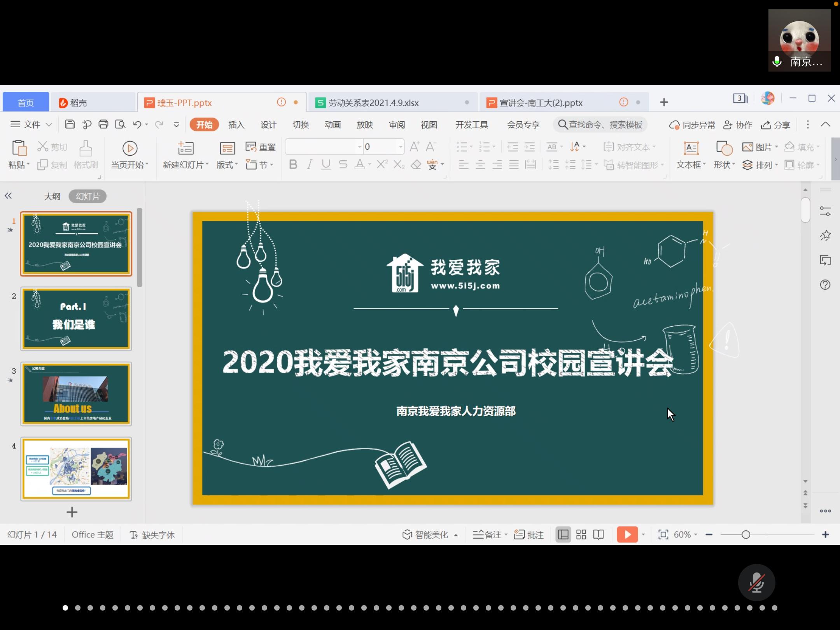The height and width of the screenshot is (630, 840).
Task: Clear text formatting with eraser icon
Action: 416,164
